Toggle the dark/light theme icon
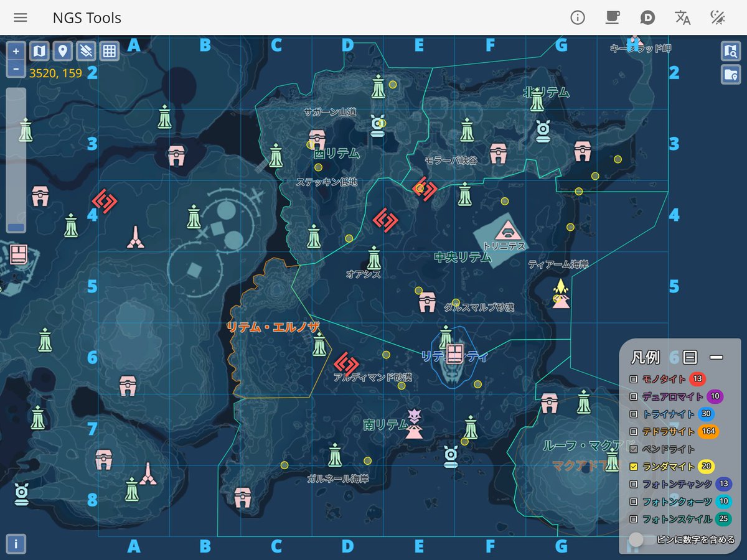The image size is (747, 560). coord(718,17)
